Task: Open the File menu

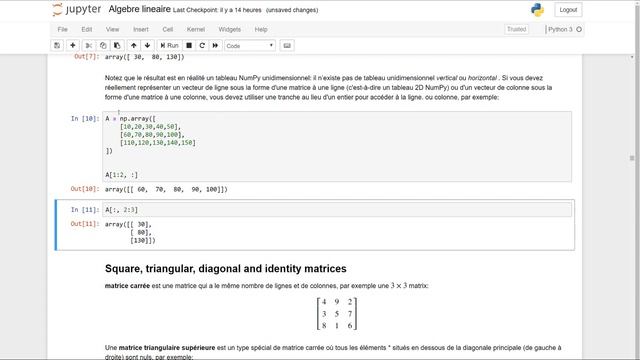Action: 62,29
